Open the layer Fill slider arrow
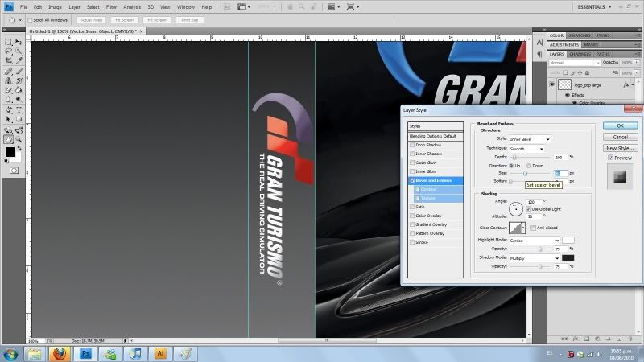The height and width of the screenshot is (362, 644). 637,72
